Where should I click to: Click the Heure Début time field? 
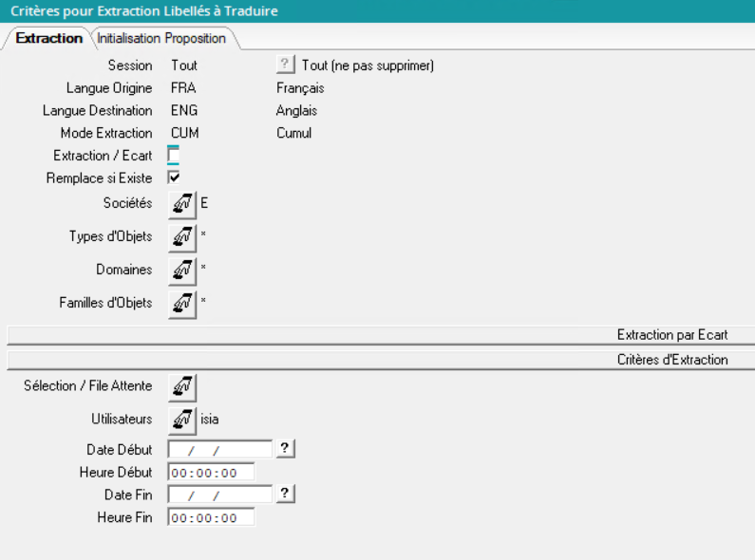click(x=211, y=472)
